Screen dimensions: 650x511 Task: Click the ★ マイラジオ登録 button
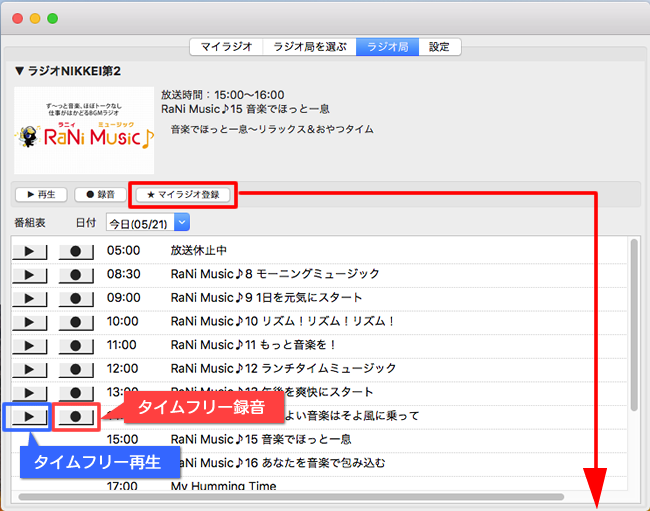click(x=183, y=195)
